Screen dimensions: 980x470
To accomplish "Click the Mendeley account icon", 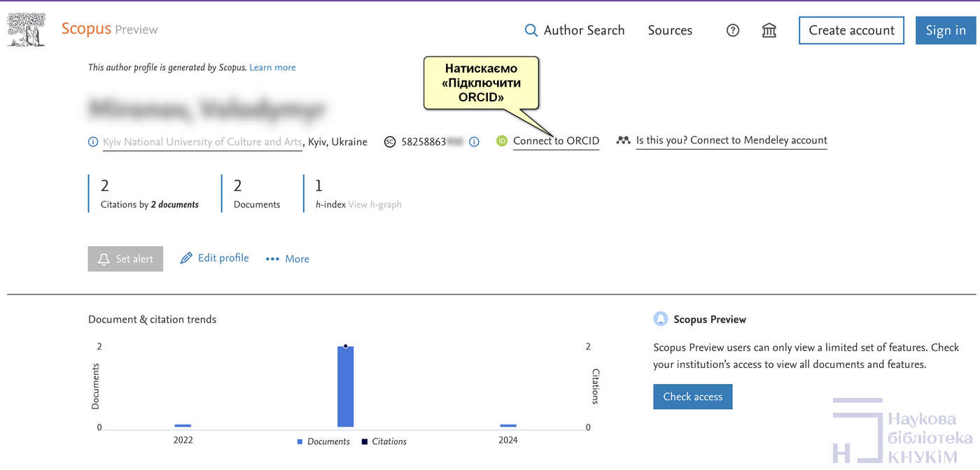I will click(x=623, y=141).
